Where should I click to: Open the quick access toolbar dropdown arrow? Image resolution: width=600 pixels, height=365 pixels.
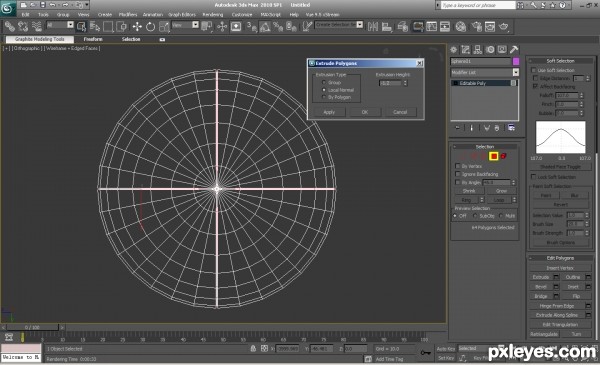(87, 5)
